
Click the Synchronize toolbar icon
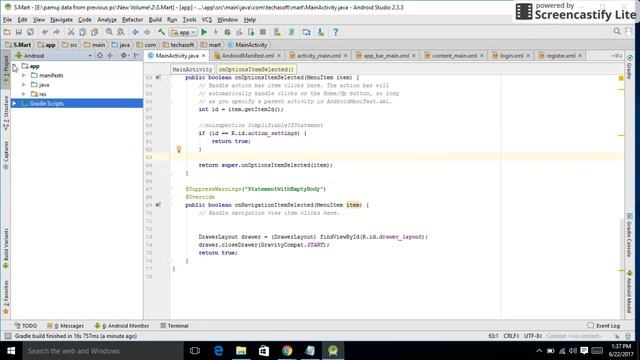tap(31, 32)
